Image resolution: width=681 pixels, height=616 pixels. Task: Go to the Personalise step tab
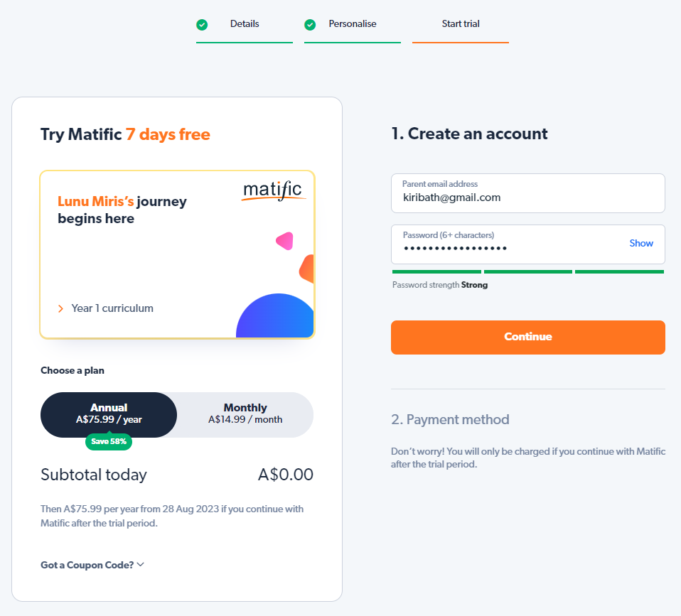[352, 24]
